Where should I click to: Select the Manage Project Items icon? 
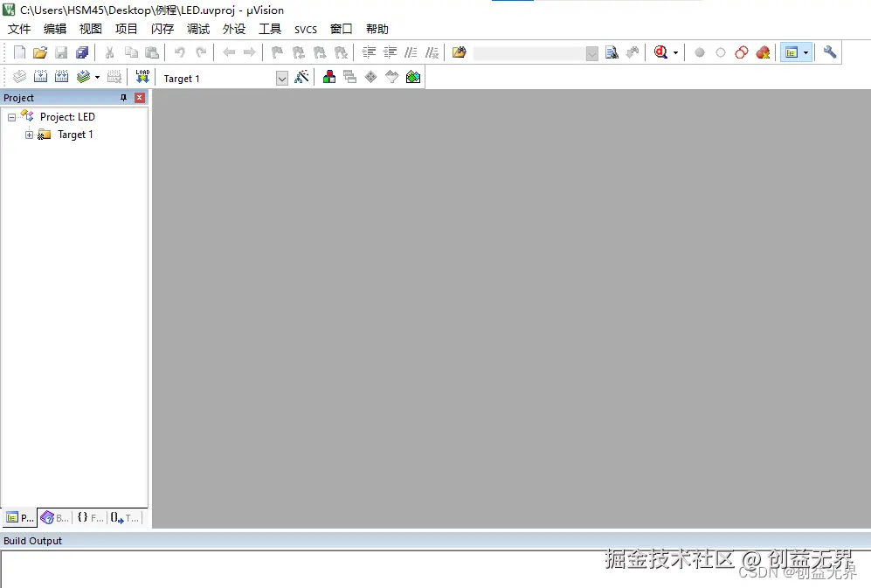[329, 77]
